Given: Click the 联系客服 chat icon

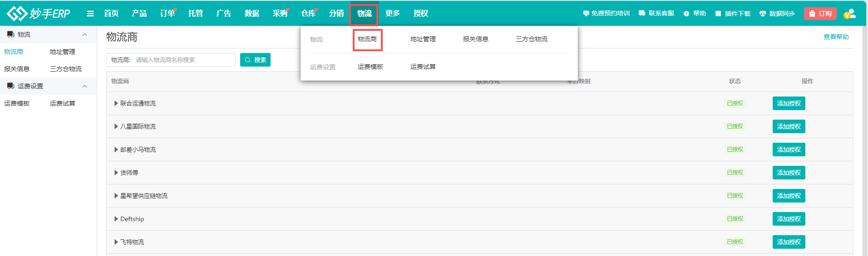Looking at the screenshot, I should 642,14.
